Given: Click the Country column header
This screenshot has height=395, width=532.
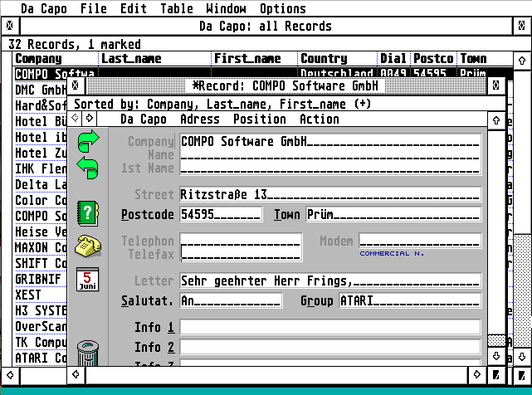Looking at the screenshot, I should pyautogui.click(x=338, y=59).
